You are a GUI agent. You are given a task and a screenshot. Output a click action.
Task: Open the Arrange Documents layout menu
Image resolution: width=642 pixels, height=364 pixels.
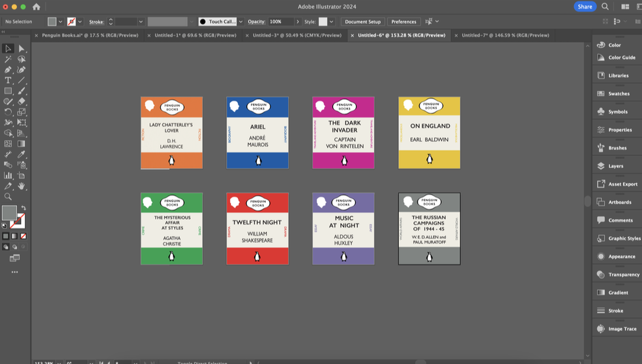[x=625, y=6]
